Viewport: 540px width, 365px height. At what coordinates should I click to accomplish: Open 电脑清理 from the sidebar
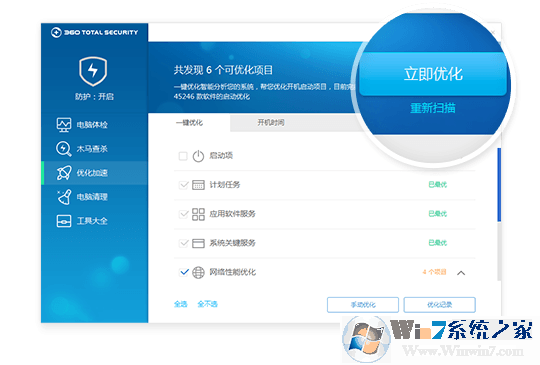tap(94, 197)
